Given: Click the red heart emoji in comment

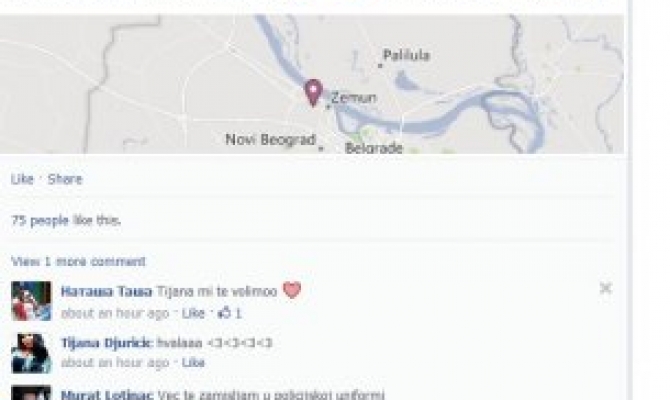Looking at the screenshot, I should [x=292, y=290].
